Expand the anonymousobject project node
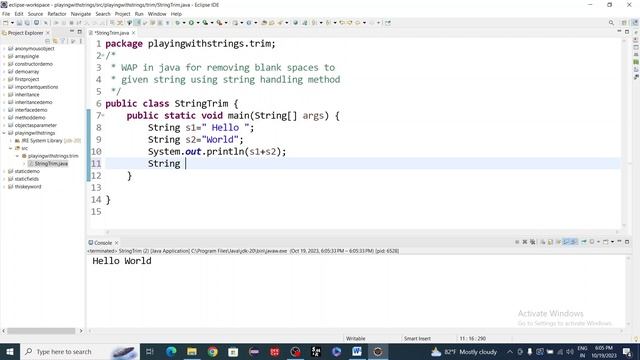 [4, 49]
